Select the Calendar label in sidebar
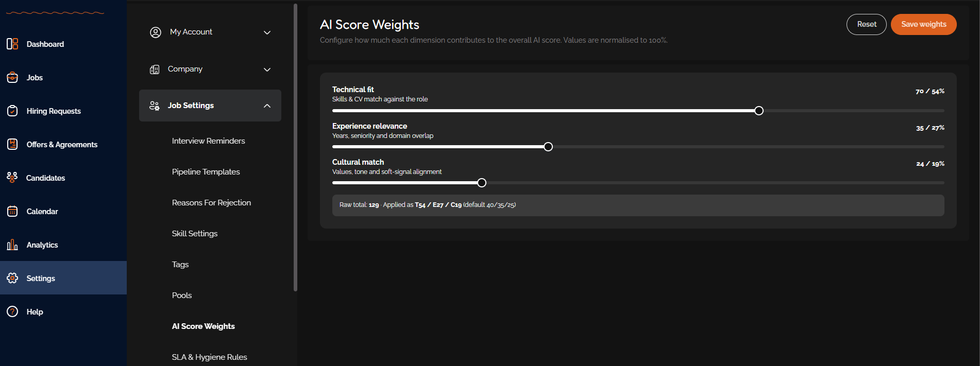This screenshot has height=366, width=980. (42, 211)
